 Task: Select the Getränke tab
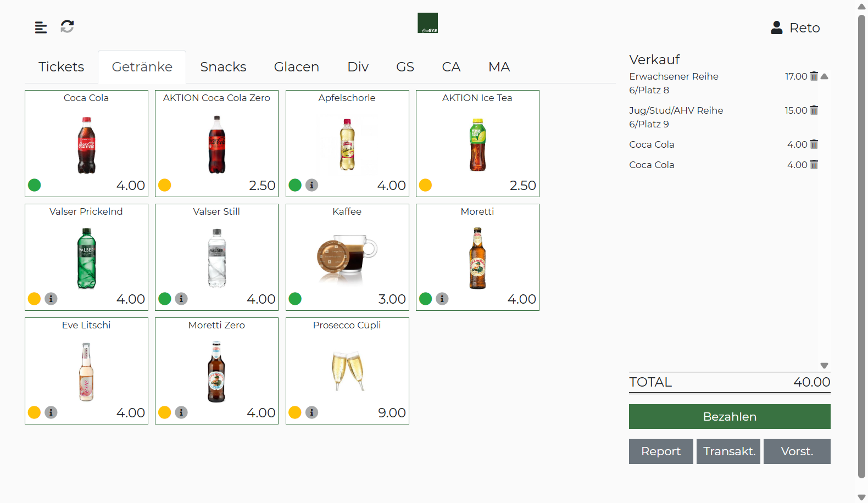click(142, 67)
